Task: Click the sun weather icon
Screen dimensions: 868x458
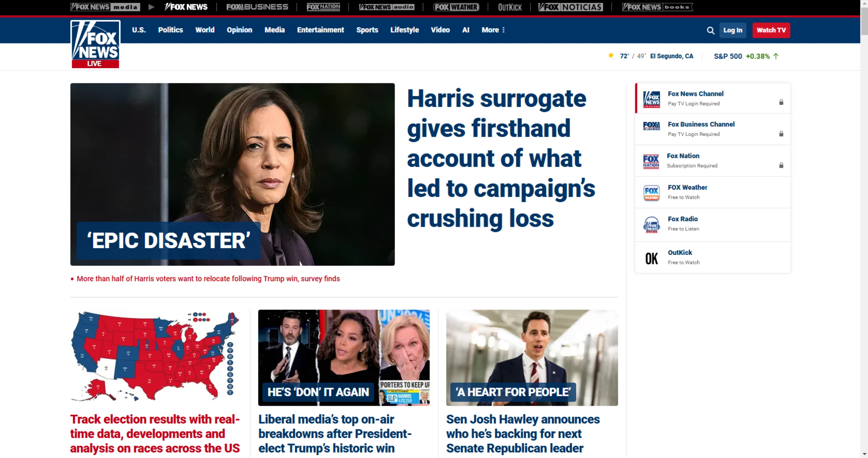Action: [611, 56]
